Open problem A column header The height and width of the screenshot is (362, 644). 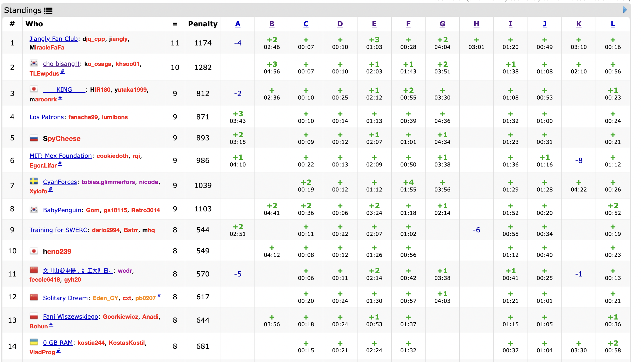pos(238,24)
